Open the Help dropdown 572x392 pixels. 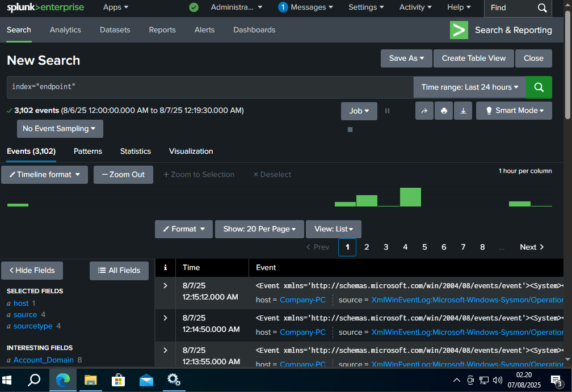459,7
